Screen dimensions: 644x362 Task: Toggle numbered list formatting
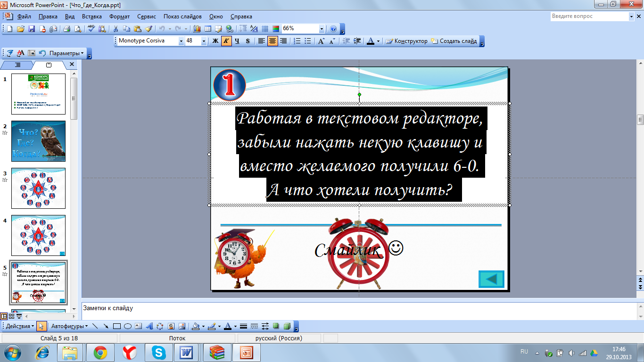pyautogui.click(x=297, y=41)
